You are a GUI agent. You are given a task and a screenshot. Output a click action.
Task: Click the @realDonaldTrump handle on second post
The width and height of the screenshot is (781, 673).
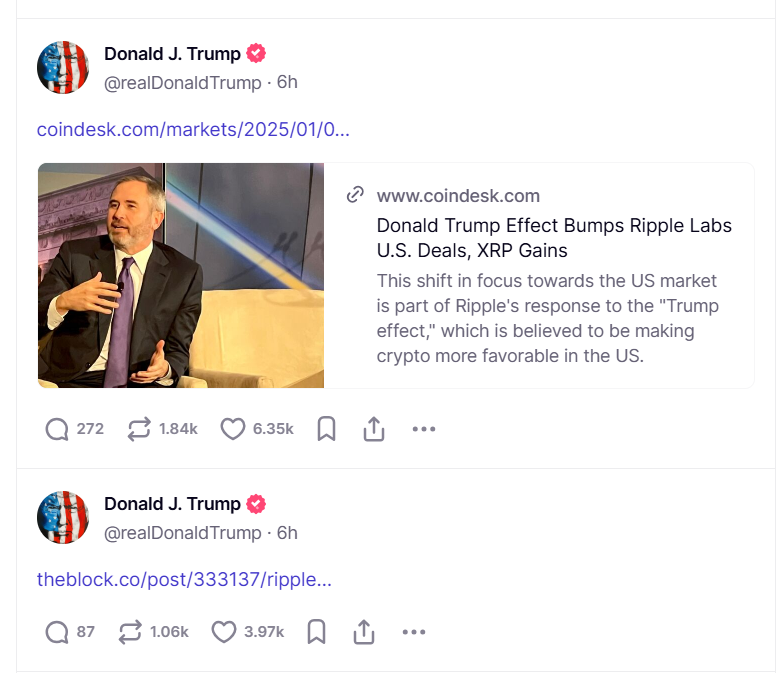pos(183,533)
